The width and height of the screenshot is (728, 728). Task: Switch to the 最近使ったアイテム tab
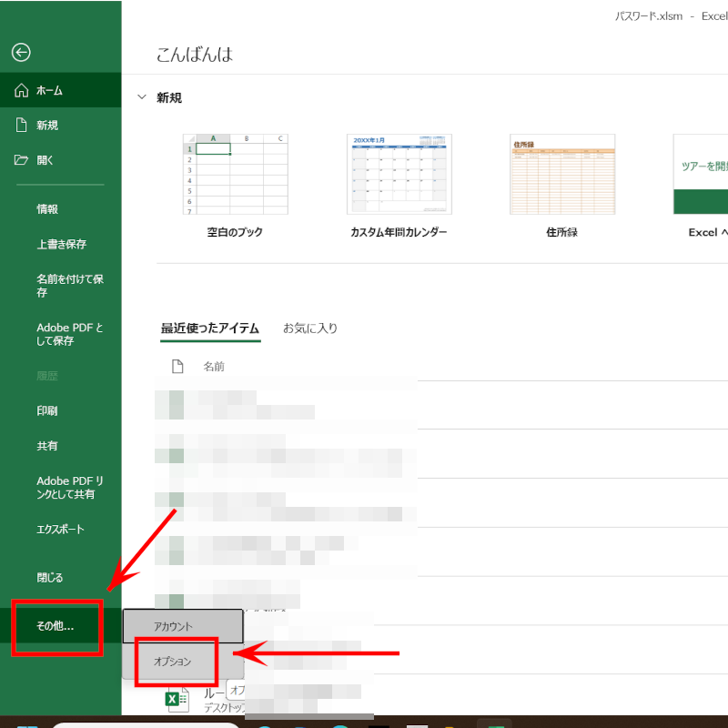tap(210, 329)
